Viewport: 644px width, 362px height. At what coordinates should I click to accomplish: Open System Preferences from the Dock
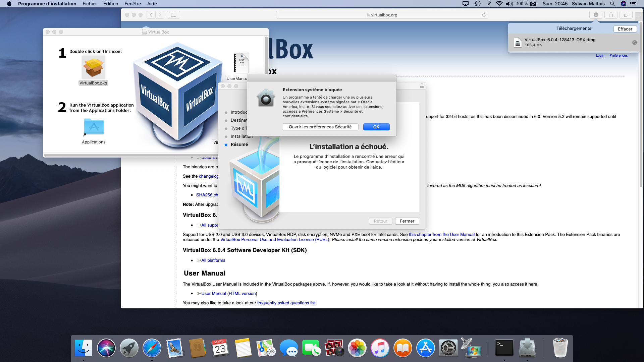pos(448,348)
